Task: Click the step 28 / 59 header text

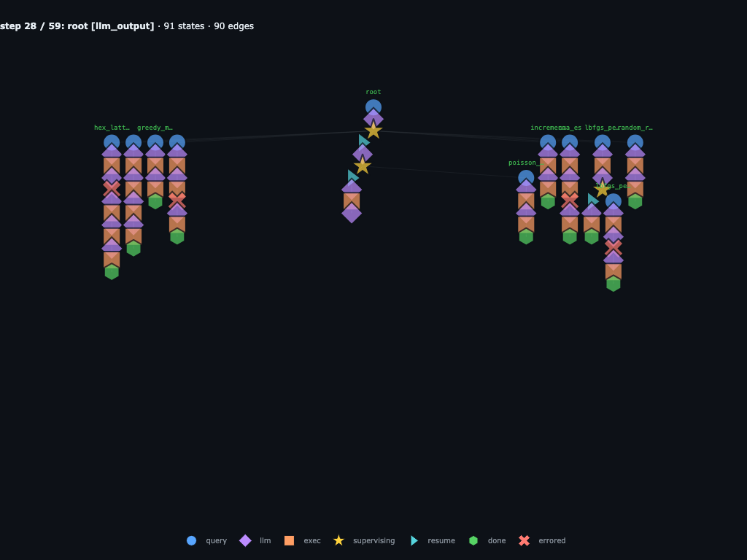Action: click(22, 26)
